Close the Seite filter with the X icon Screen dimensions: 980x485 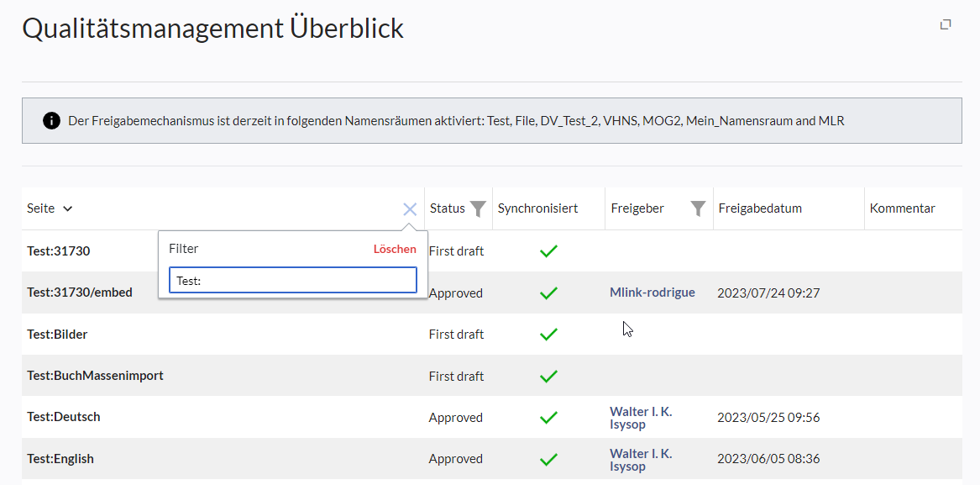[x=410, y=209]
